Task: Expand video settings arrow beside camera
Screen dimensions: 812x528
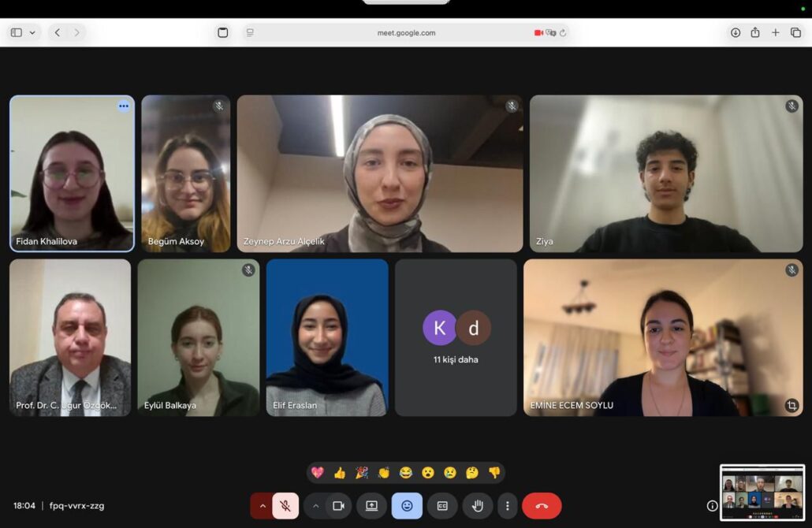Action: pos(315,506)
